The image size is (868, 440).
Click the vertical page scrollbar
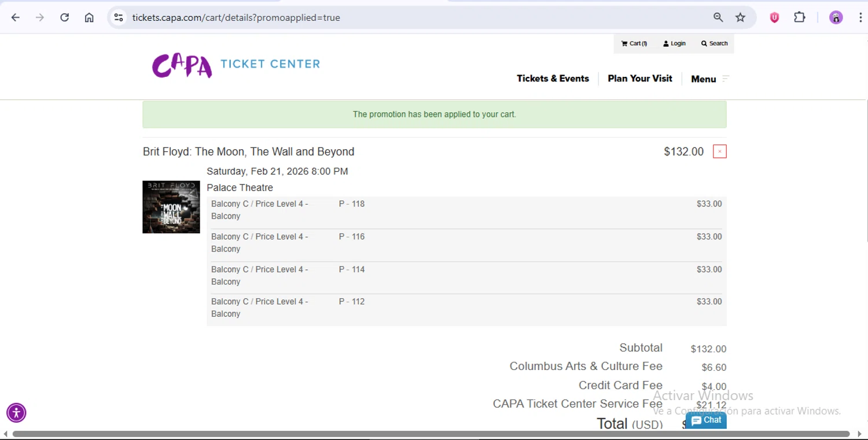[866, 171]
